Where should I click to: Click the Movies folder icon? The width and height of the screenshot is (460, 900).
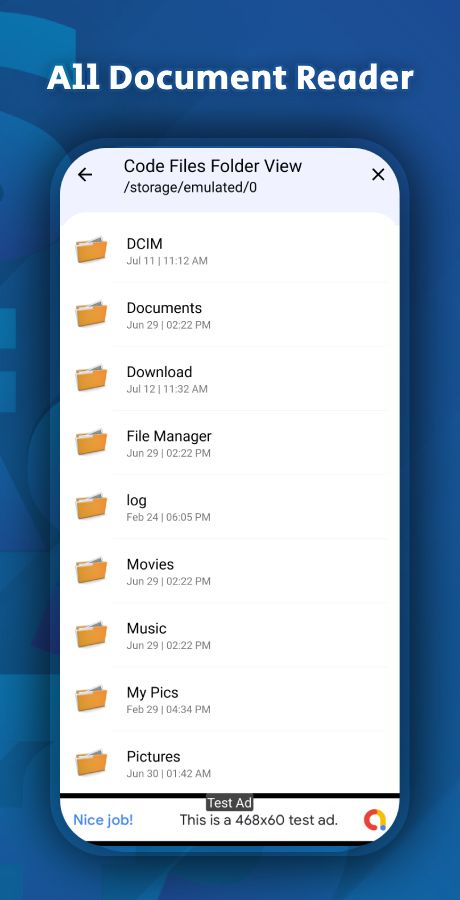tap(91, 571)
